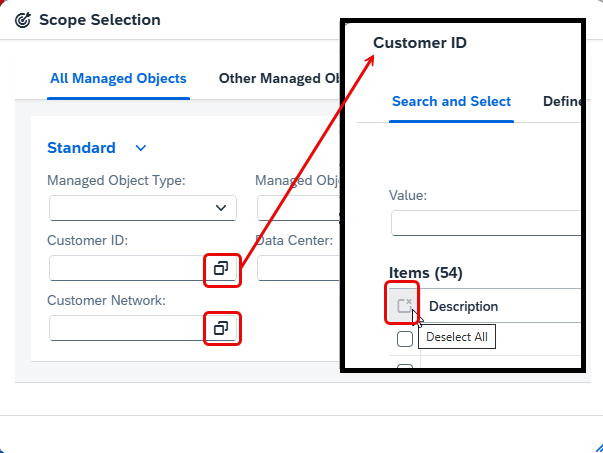
Task: Click the Data Center input field
Action: (298, 268)
